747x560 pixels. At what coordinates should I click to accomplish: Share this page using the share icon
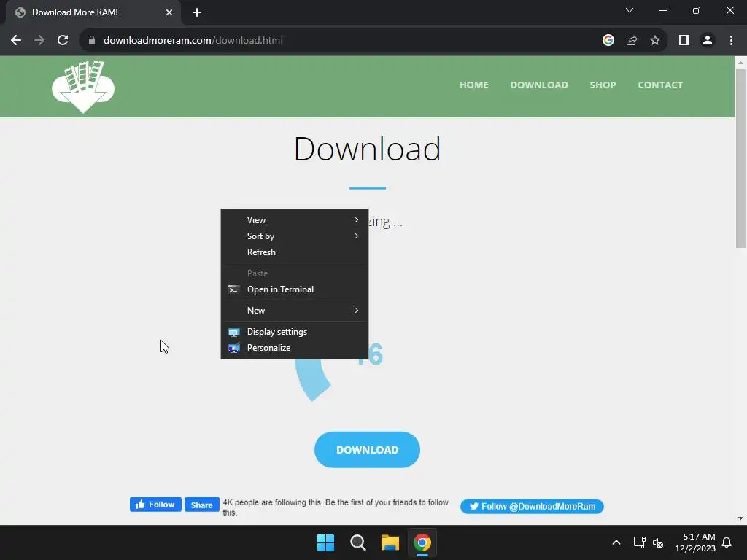click(x=632, y=41)
